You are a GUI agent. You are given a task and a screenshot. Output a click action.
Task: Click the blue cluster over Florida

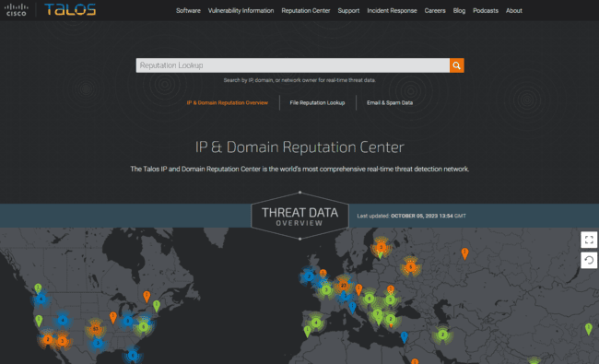[133, 355]
